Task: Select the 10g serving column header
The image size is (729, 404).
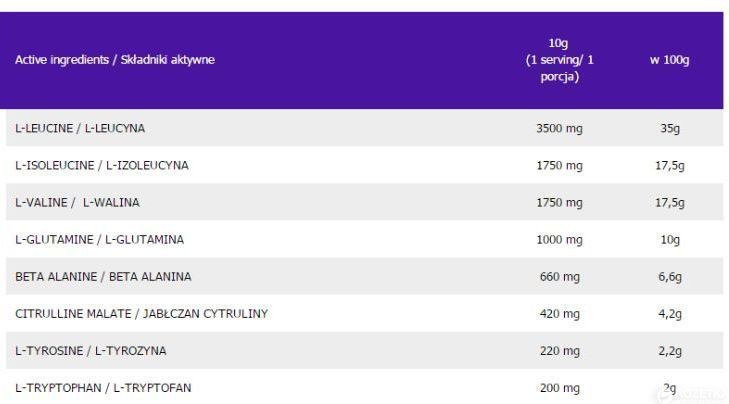Action: [x=559, y=60]
